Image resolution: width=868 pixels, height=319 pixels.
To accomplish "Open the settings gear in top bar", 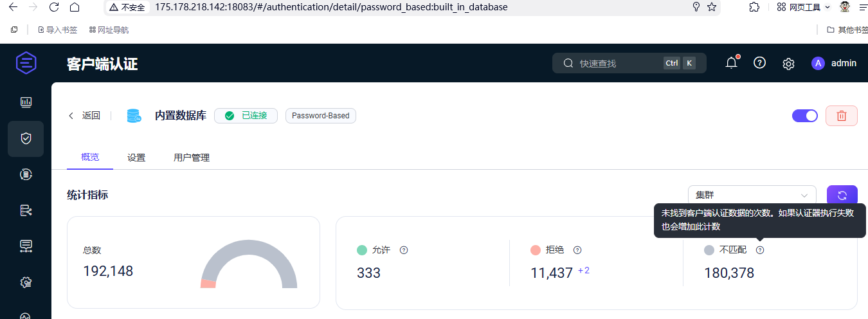I will pyautogui.click(x=788, y=64).
